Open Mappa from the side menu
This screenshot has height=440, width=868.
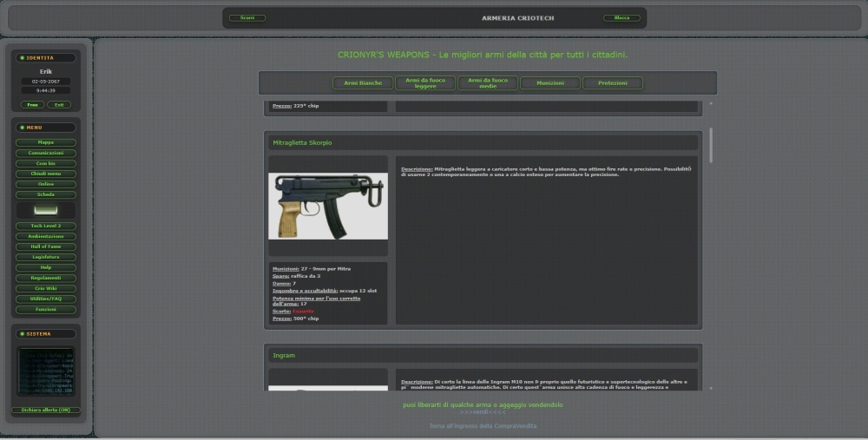click(x=46, y=142)
